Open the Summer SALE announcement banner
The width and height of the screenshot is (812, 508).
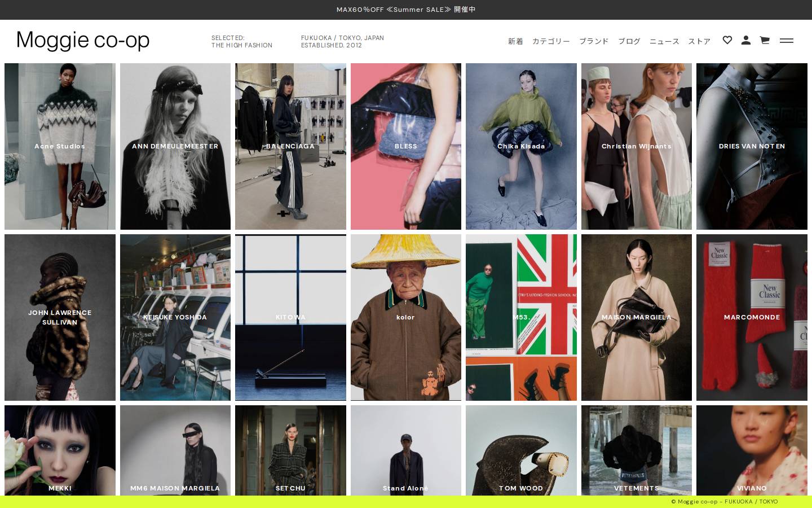tap(406, 10)
